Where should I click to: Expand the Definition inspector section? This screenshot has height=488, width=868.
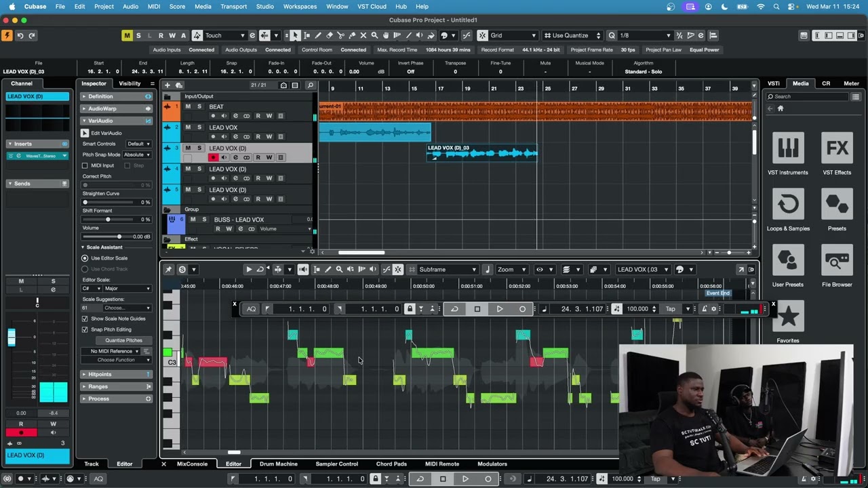click(116, 97)
